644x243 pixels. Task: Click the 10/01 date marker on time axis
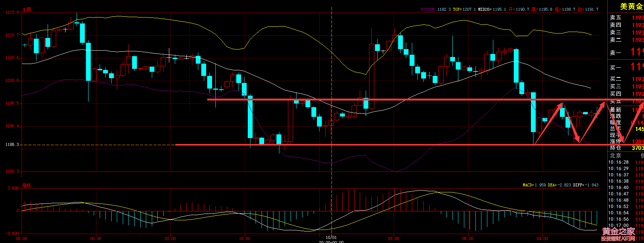point(331,237)
